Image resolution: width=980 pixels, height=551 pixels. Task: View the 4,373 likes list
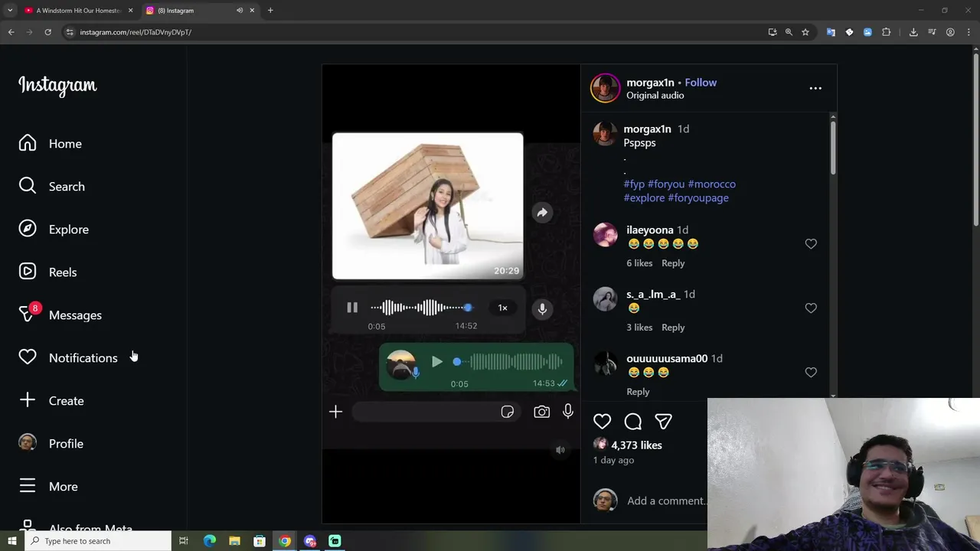click(636, 445)
